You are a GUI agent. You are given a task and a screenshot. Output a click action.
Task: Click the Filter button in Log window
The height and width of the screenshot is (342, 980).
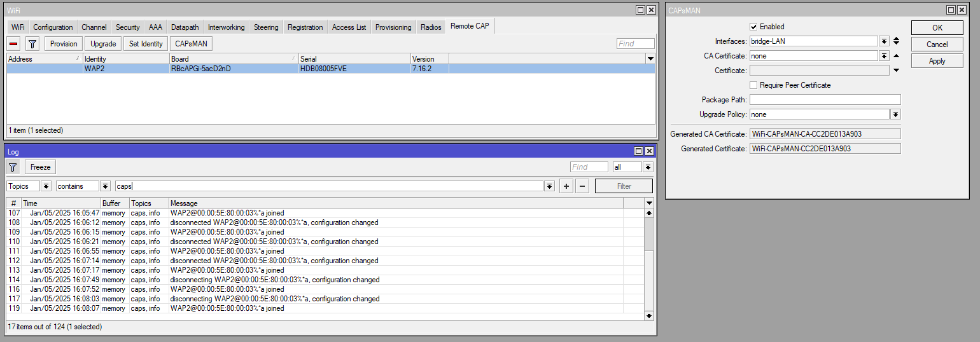click(x=624, y=186)
